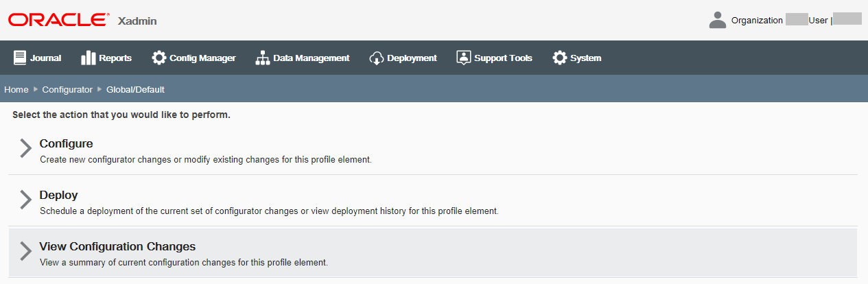The height and width of the screenshot is (284, 868).
Task: Click 'Schedule a deployment' description text
Action: (269, 211)
